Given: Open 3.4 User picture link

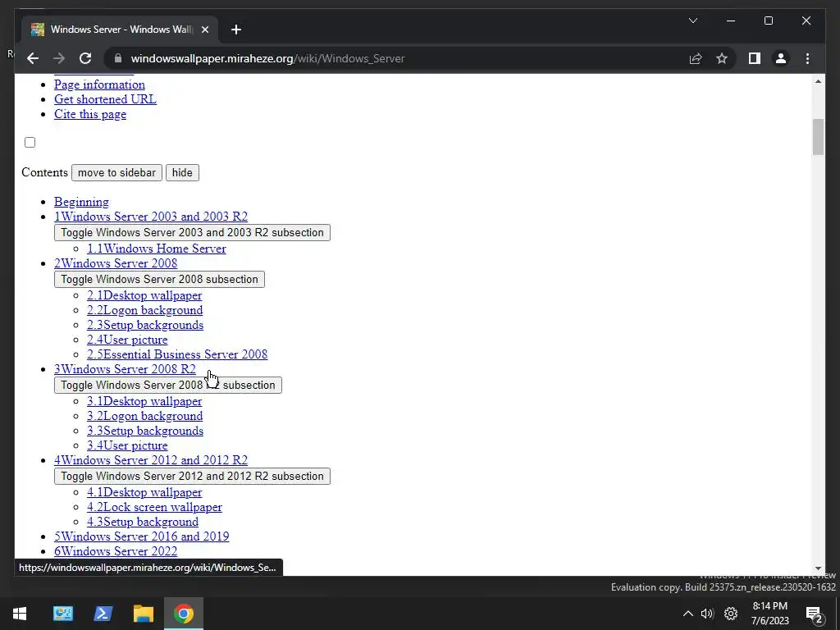Looking at the screenshot, I should click(127, 445).
